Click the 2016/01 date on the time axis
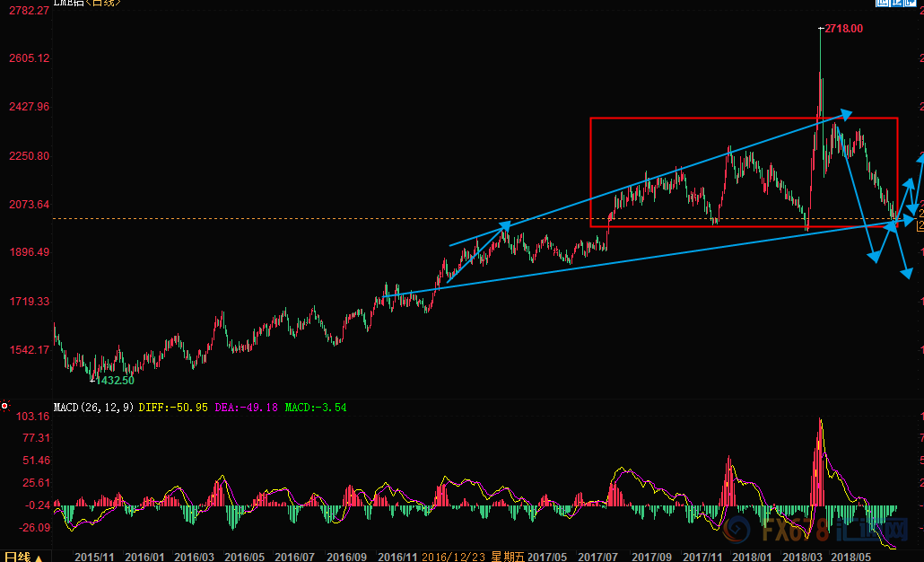 click(145, 557)
